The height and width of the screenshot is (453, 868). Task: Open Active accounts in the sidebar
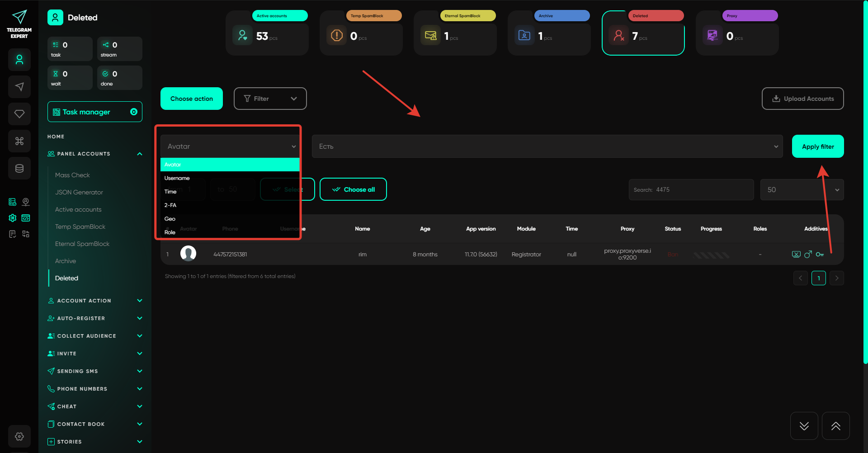coord(78,209)
